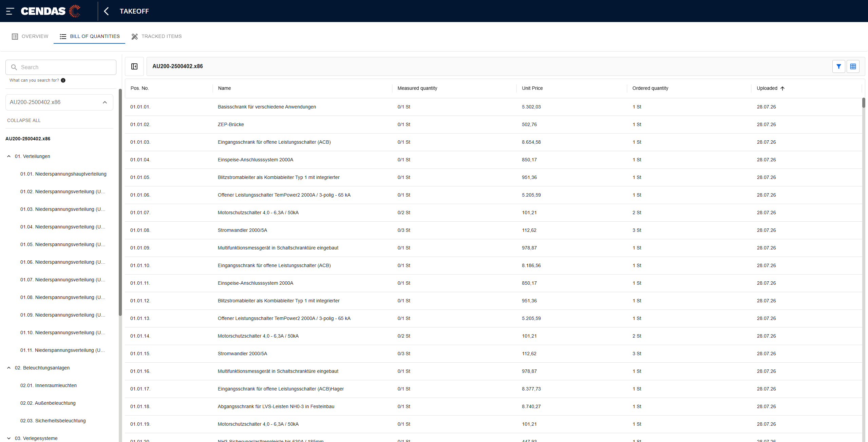Toggle the sidebar panel collapse icon

pyautogui.click(x=134, y=66)
